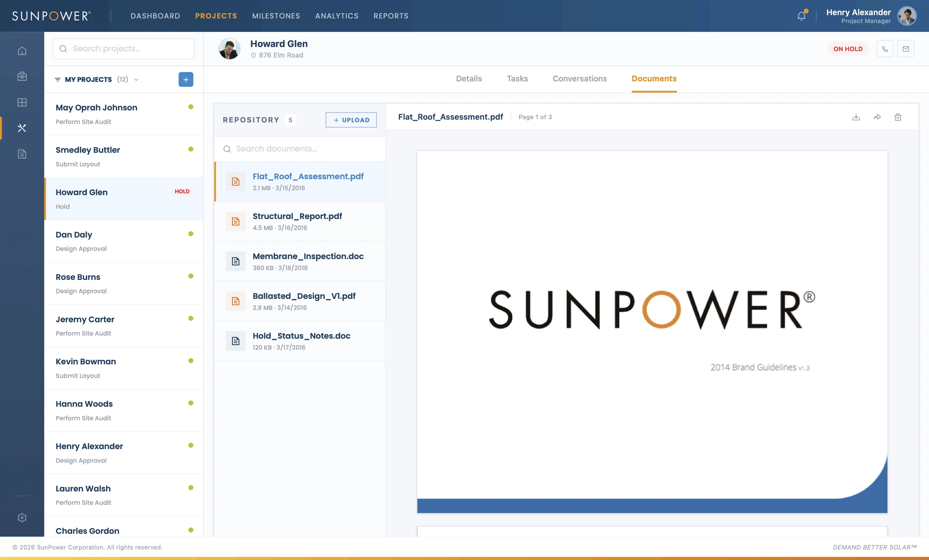This screenshot has height=560, width=929.
Task: Click the filter icon beside MY PROJECTS
Action: tap(58, 79)
